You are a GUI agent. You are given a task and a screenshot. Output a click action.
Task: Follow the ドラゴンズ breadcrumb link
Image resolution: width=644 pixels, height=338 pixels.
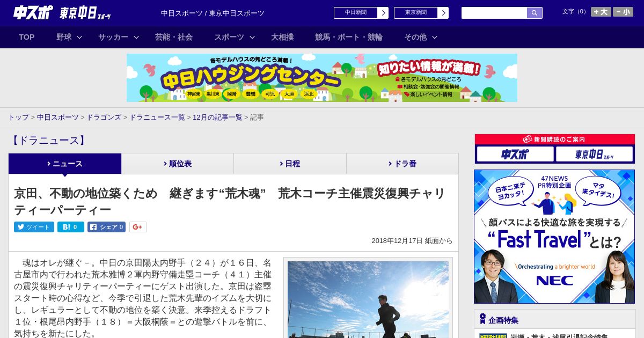tap(104, 117)
